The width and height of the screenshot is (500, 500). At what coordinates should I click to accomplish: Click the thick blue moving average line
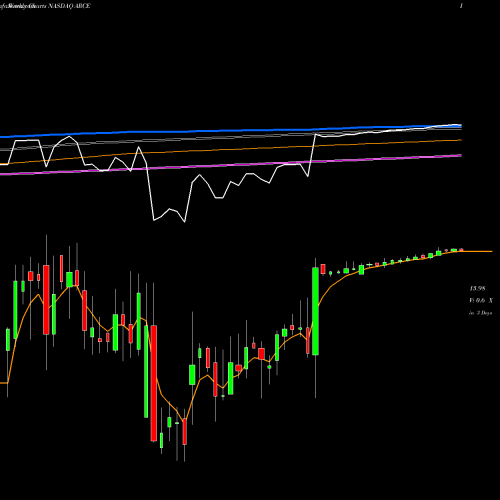[230, 131]
